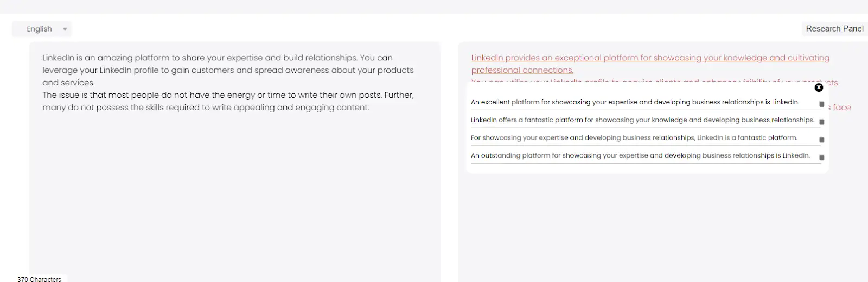This screenshot has height=282, width=868.
Task: Copy the 'An excellent platform' suggestion
Action: (821, 104)
